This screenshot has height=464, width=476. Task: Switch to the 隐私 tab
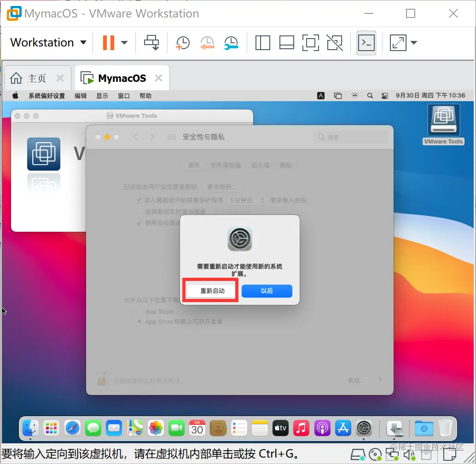coord(285,165)
